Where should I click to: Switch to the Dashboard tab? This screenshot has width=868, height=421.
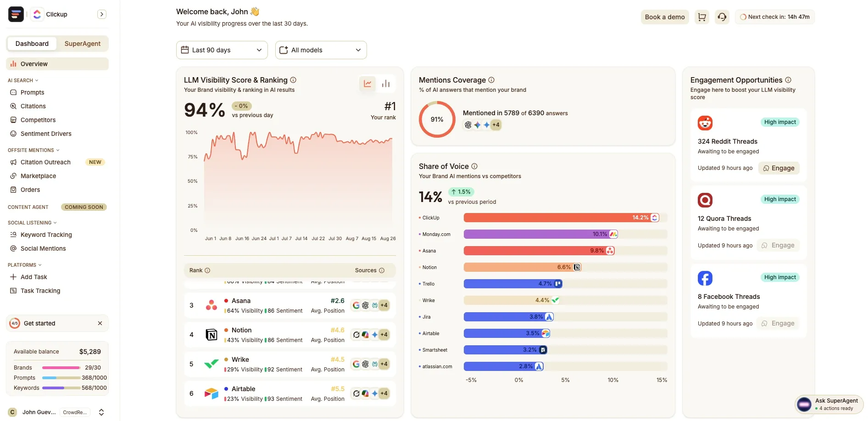coord(32,44)
